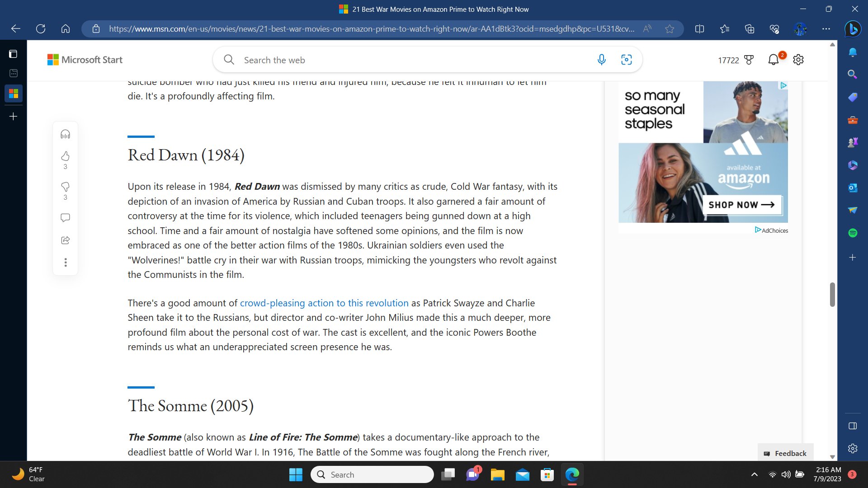Screen dimensions: 868x488
Task: Click the listen to article headphones icon
Action: (65, 134)
